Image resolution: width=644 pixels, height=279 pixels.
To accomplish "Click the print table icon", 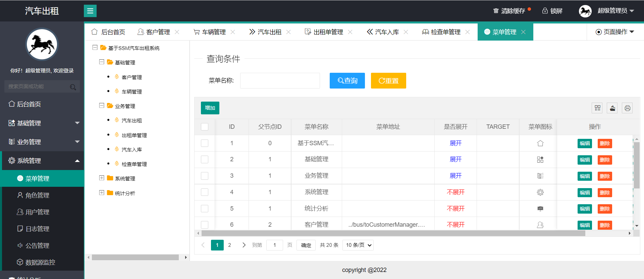I will [x=627, y=108].
